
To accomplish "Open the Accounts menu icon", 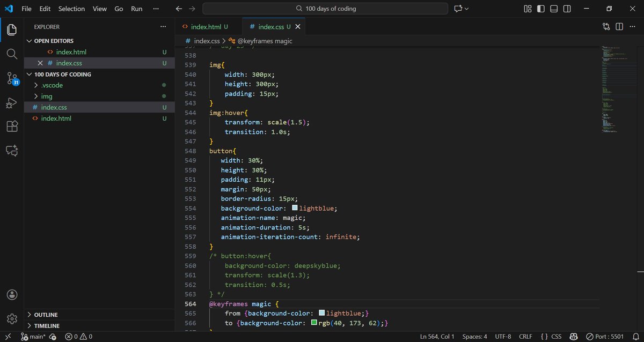I will 12,294.
